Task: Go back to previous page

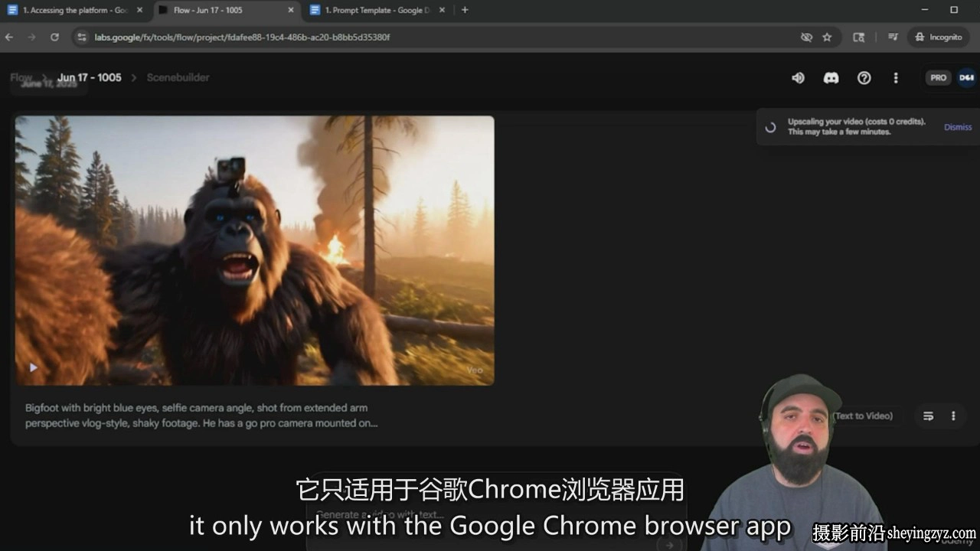Action: (x=9, y=37)
